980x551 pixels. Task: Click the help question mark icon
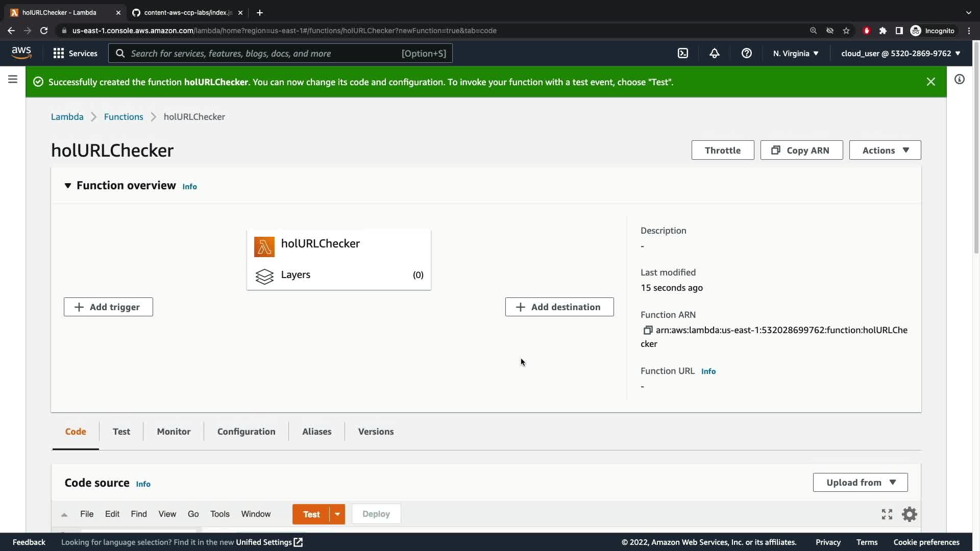(x=746, y=53)
